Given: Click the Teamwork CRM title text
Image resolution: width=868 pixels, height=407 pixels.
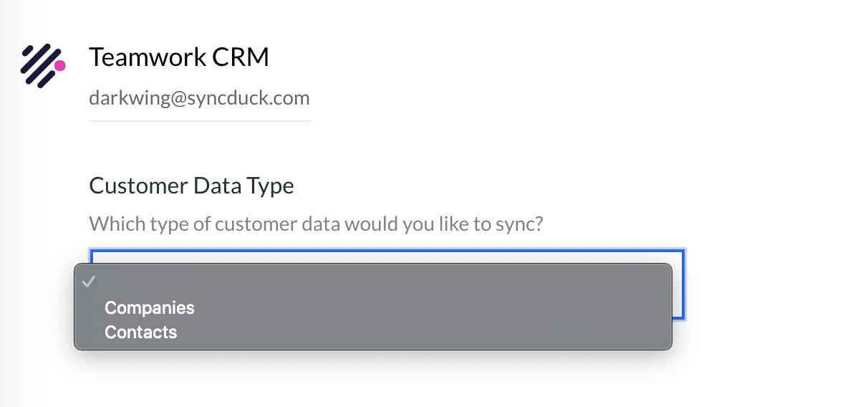Looking at the screenshot, I should pyautogui.click(x=179, y=57).
